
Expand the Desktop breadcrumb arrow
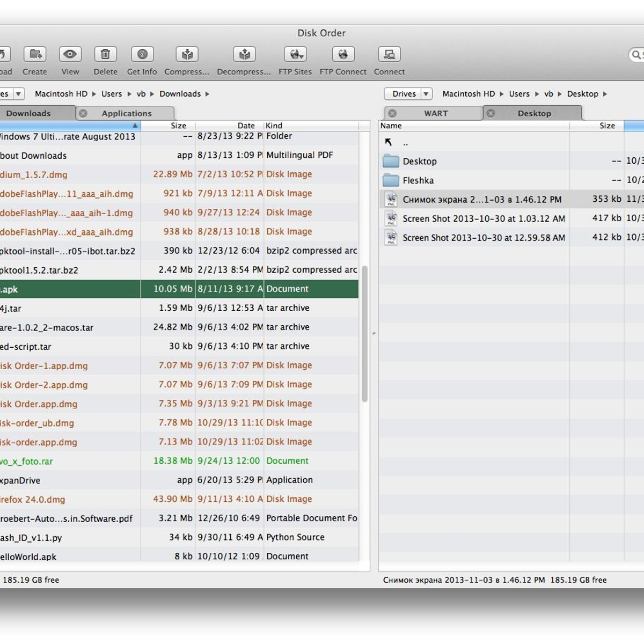pos(605,94)
